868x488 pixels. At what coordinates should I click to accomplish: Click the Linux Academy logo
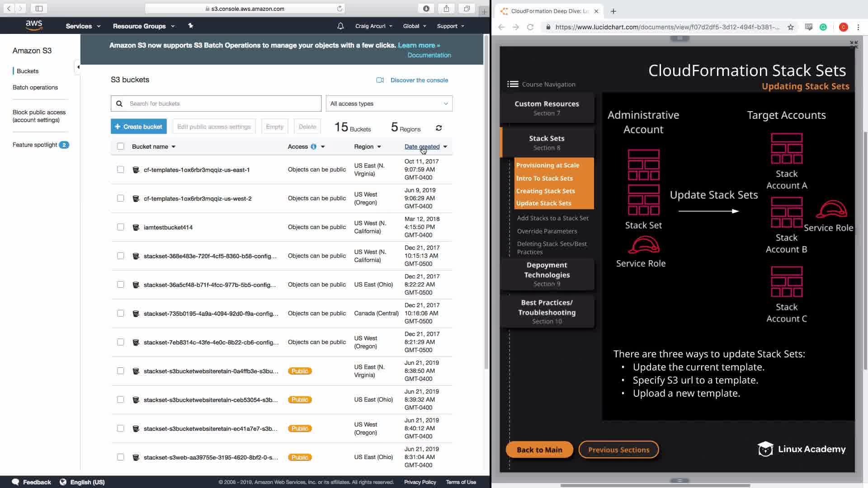coord(801,449)
